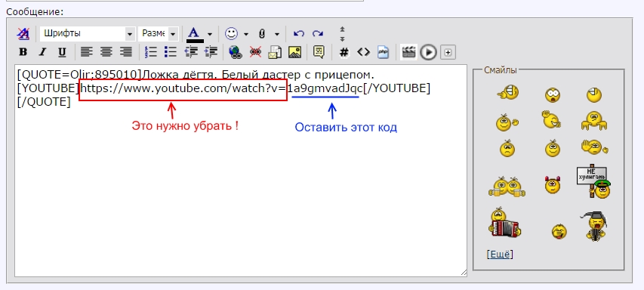Insert the two smileys drinking beer
The image size is (644, 290).
coord(507,187)
